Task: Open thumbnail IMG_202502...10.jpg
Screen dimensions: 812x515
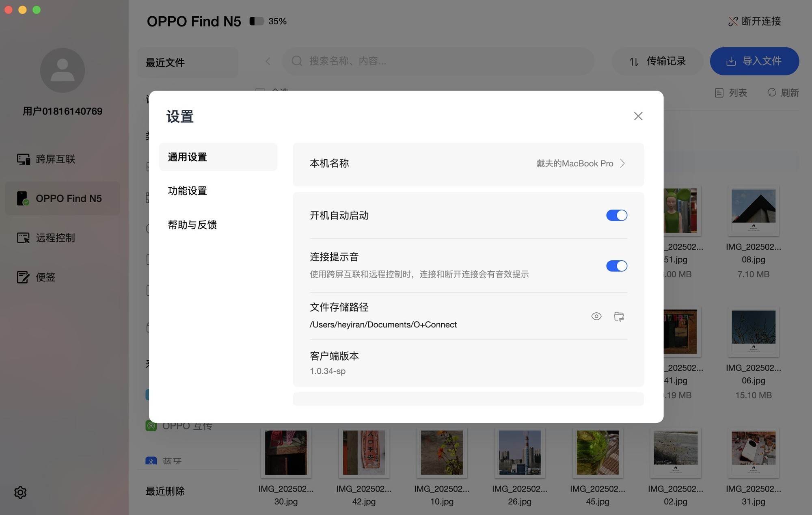Action: (x=442, y=452)
